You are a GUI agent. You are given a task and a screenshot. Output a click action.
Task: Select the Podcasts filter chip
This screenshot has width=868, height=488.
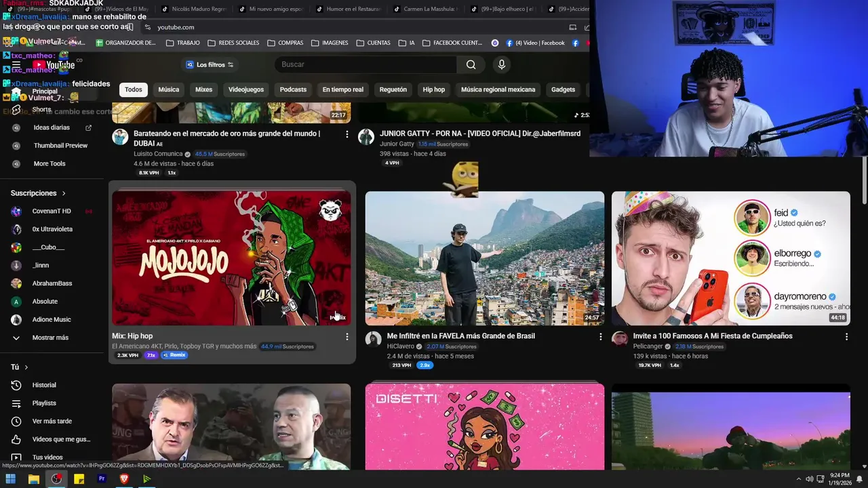(293, 89)
